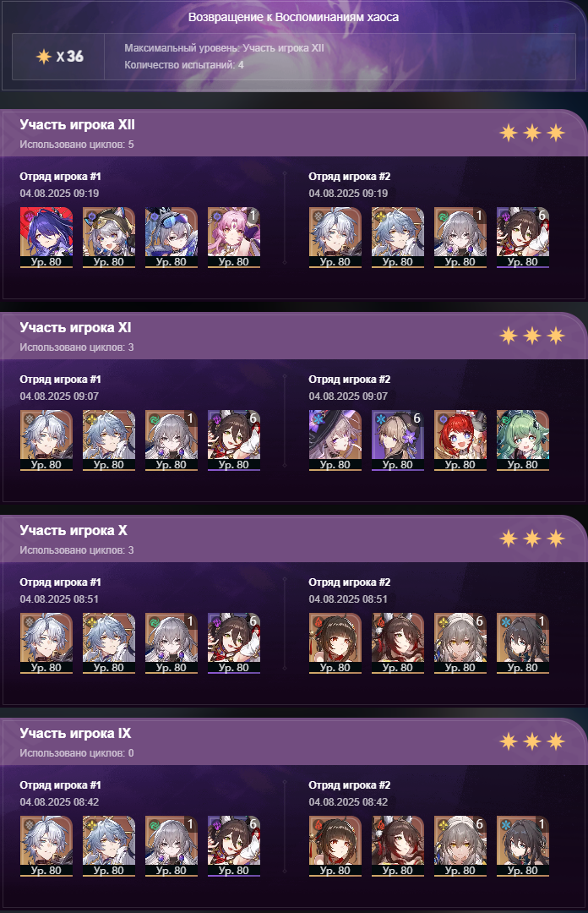588x913 pixels.
Task: Click the grey-haired character with 6 in IX squad #2
Action: tap(460, 846)
